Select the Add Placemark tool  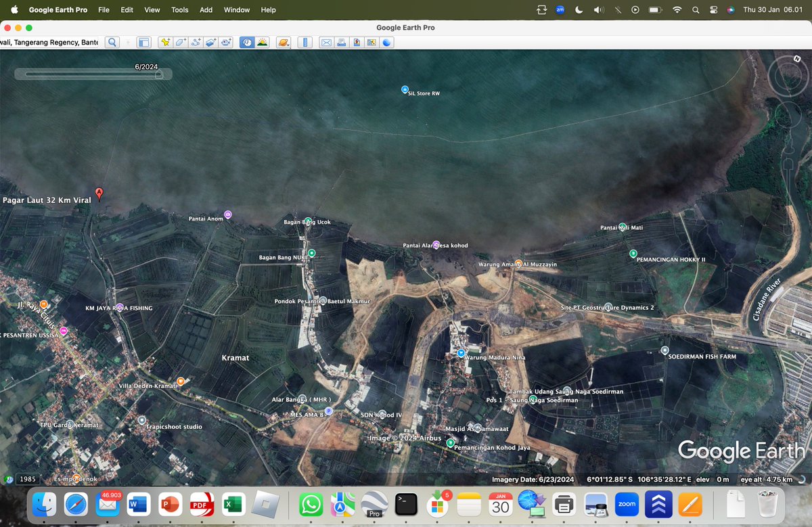(165, 42)
